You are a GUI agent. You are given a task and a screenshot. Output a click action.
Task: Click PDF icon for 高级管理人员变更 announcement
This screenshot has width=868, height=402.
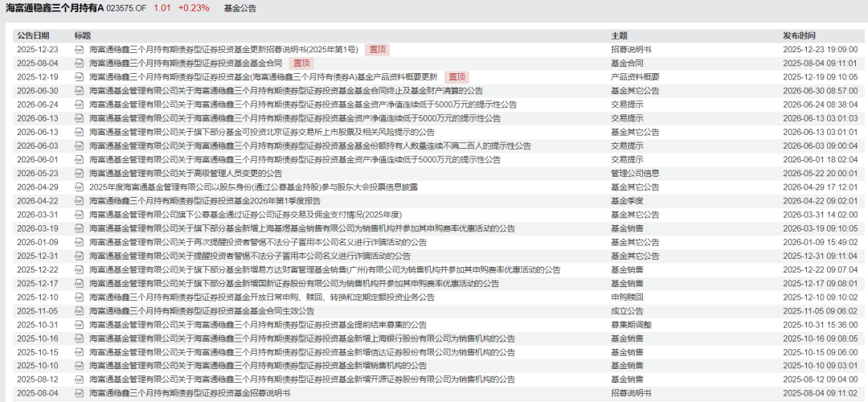(79, 174)
